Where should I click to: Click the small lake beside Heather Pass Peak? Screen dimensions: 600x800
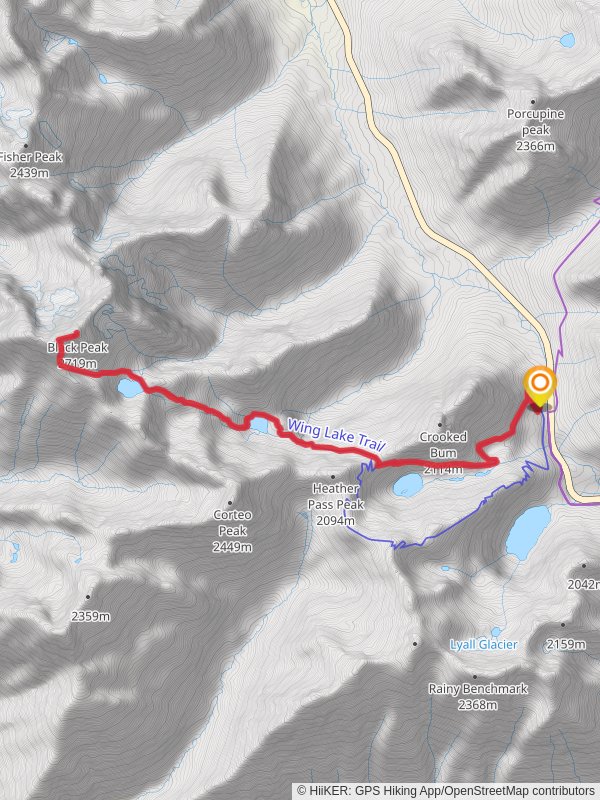click(408, 485)
